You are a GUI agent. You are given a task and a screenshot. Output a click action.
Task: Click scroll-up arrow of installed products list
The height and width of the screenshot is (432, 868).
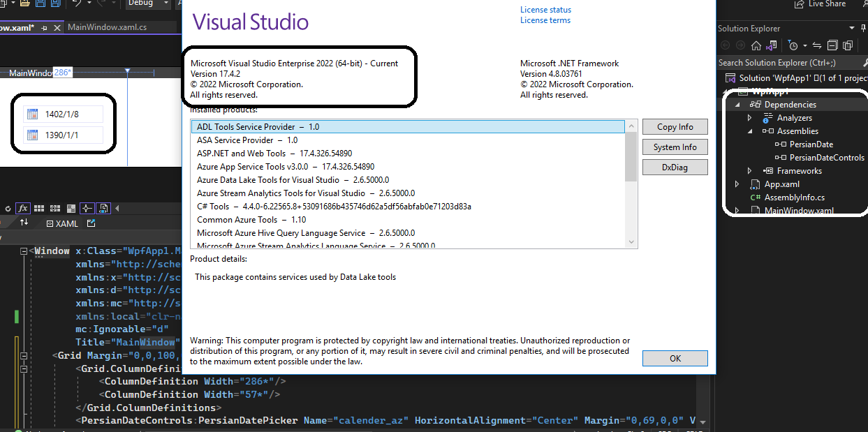[x=631, y=126]
